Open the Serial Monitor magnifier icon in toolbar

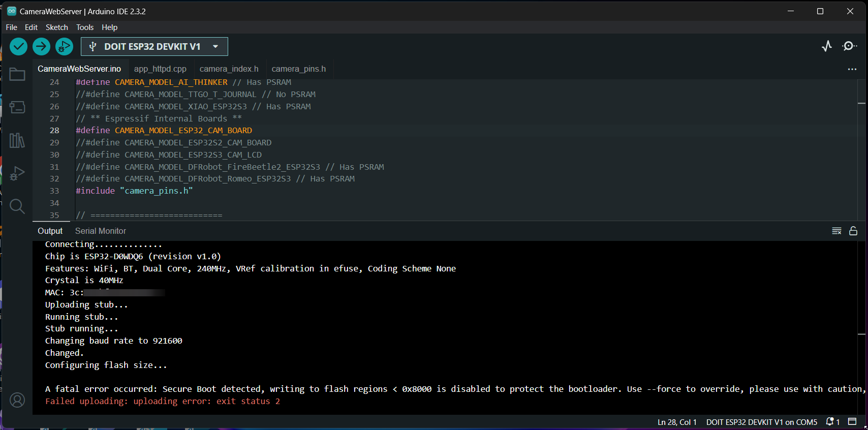tap(849, 46)
